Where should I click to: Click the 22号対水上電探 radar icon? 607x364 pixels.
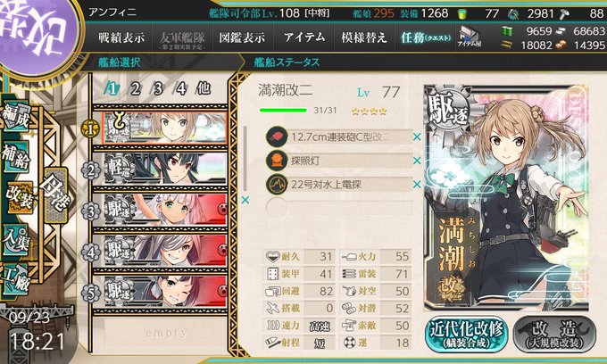(x=277, y=184)
